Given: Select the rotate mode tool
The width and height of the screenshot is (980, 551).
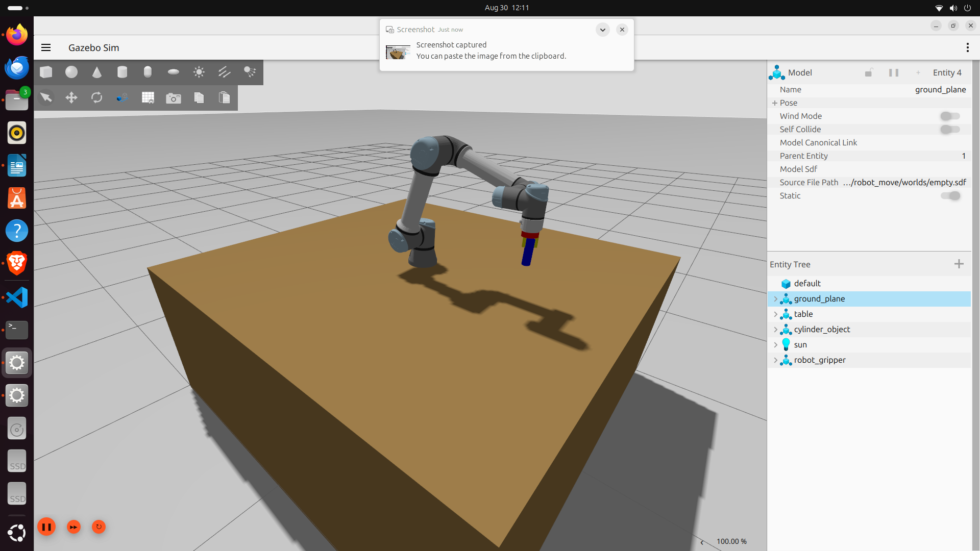Looking at the screenshot, I should pyautogui.click(x=97, y=97).
